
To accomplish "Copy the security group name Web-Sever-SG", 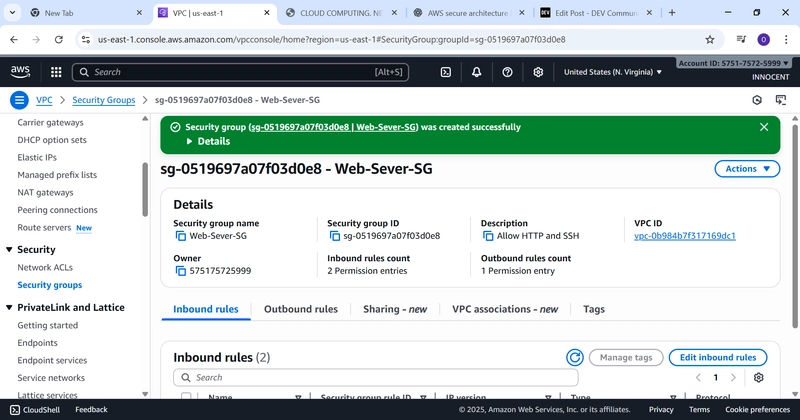I will point(181,236).
